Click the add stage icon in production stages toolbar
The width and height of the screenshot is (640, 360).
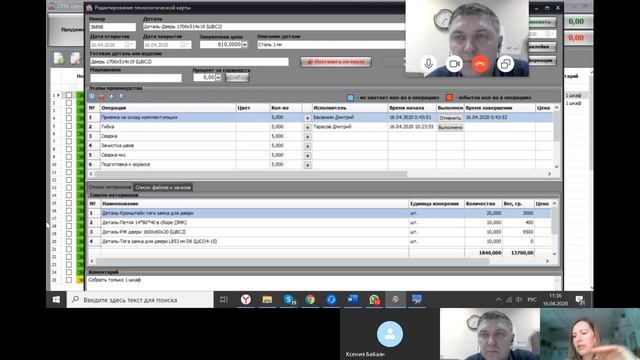[92, 97]
